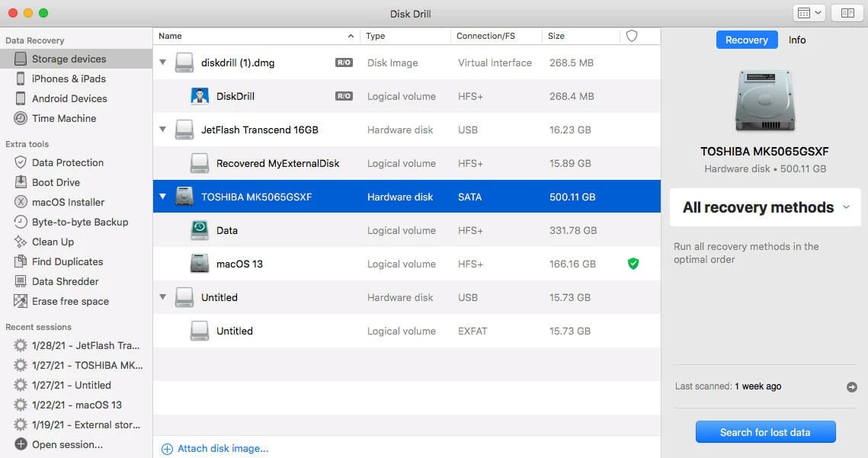Click the Data volume Time Machine icon
Screen dimensions: 868x458
(200, 230)
